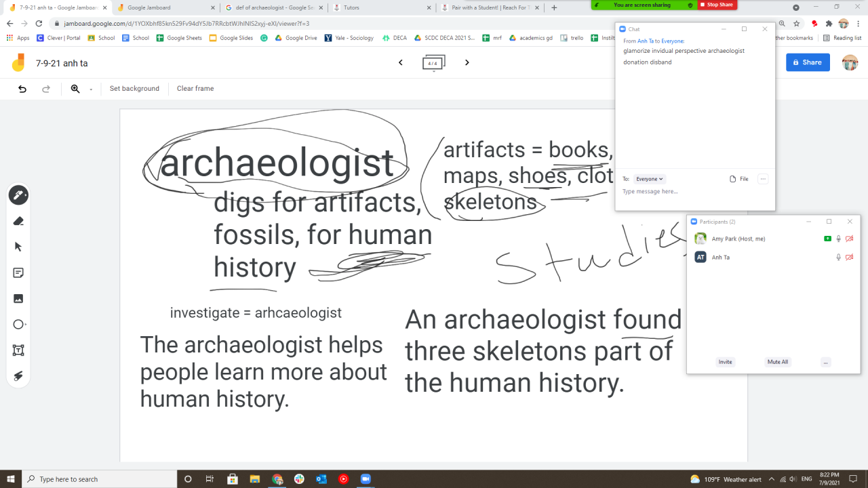Open the Reading list
Viewport: 868px width, 488px height.
click(x=842, y=38)
